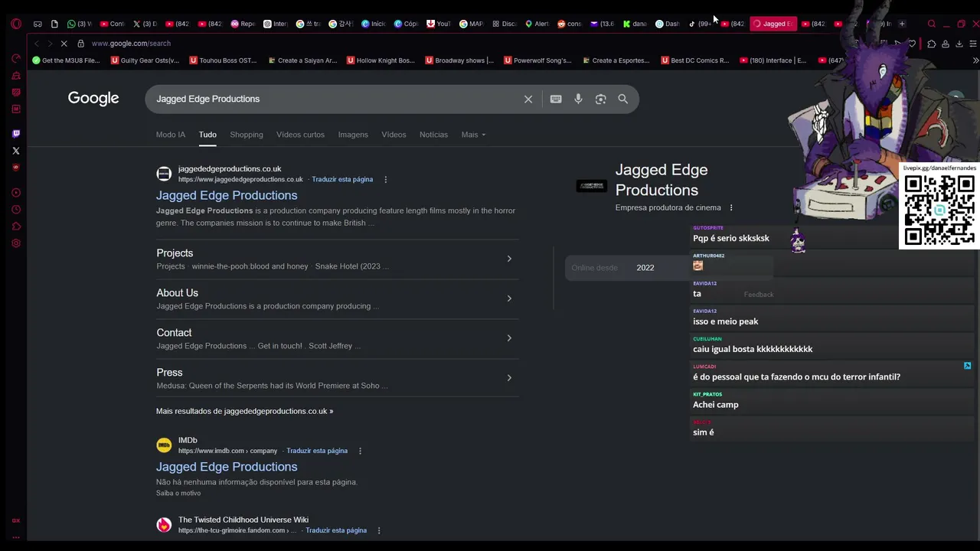
Task: Open more options for IMDb result
Action: 360,451
